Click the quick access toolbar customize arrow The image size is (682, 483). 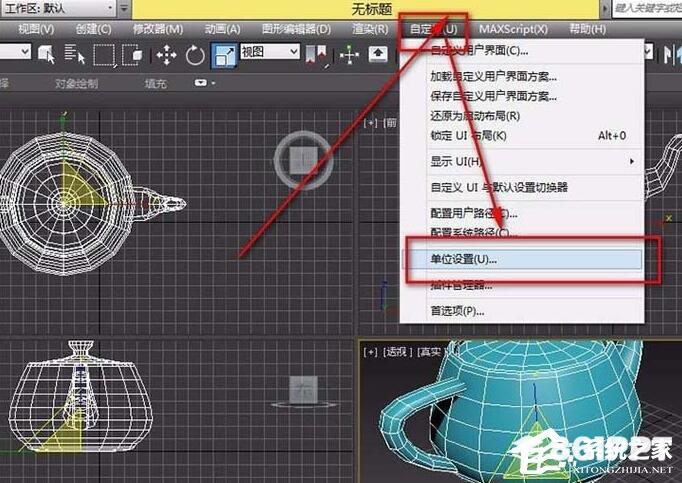pos(124,8)
